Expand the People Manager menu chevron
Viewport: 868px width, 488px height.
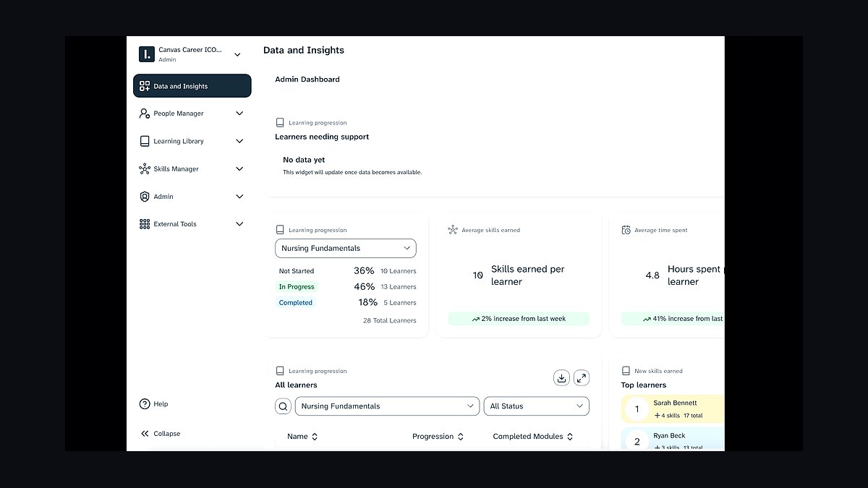point(239,114)
